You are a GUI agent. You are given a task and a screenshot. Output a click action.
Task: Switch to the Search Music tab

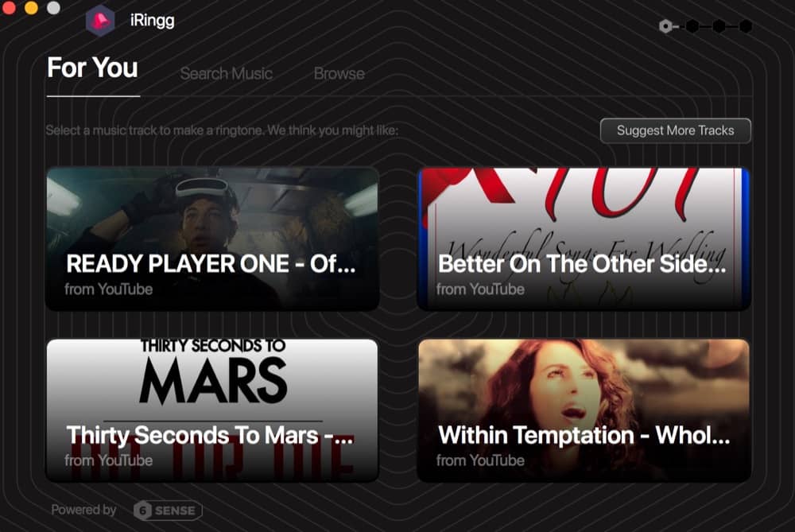[x=226, y=73]
